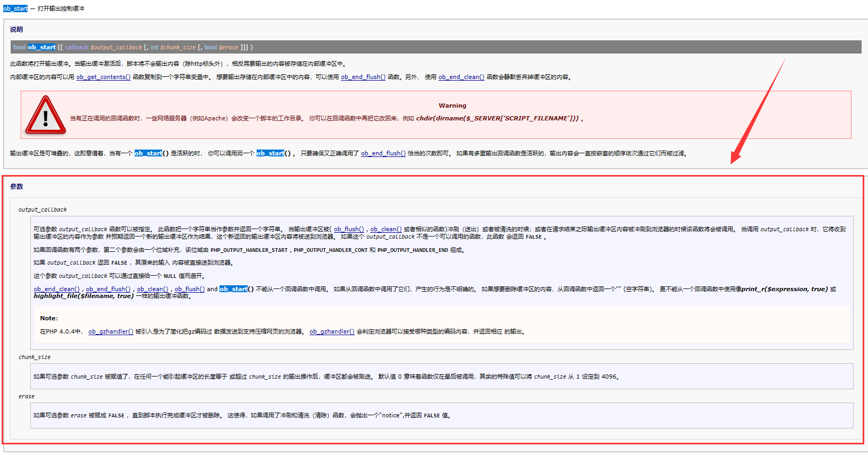Click the 参数 section heading
The image size is (868, 455).
[x=16, y=187]
